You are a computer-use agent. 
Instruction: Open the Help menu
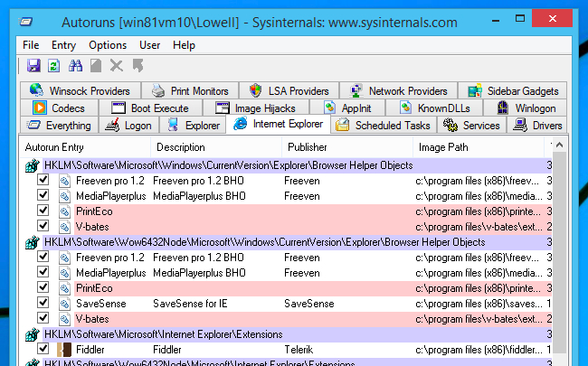(x=184, y=45)
